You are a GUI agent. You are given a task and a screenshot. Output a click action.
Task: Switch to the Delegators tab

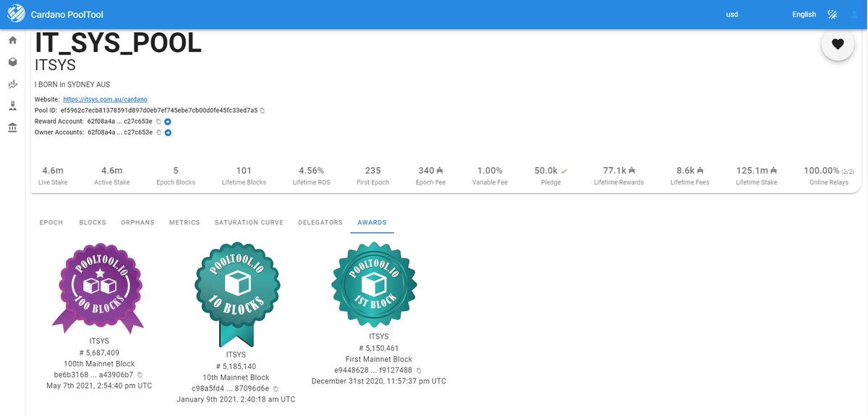point(320,222)
